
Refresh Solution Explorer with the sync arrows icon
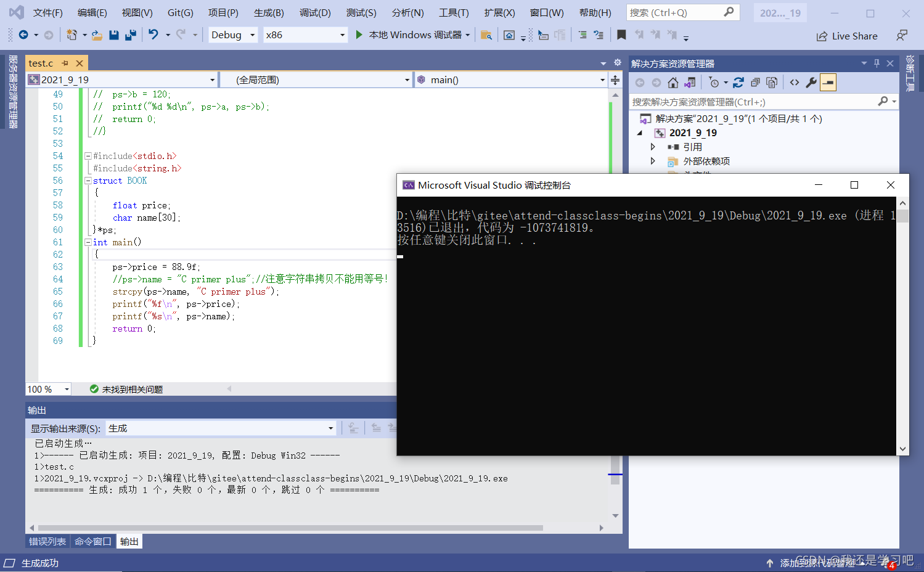(738, 83)
